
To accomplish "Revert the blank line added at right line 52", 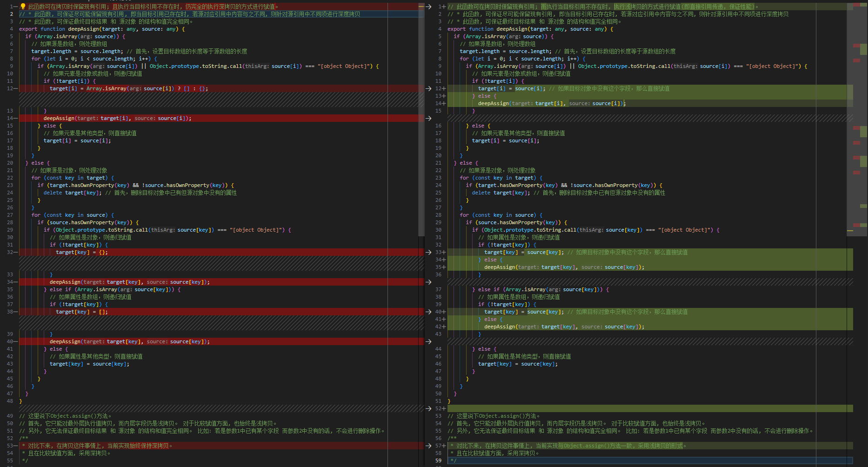I will click(428, 408).
